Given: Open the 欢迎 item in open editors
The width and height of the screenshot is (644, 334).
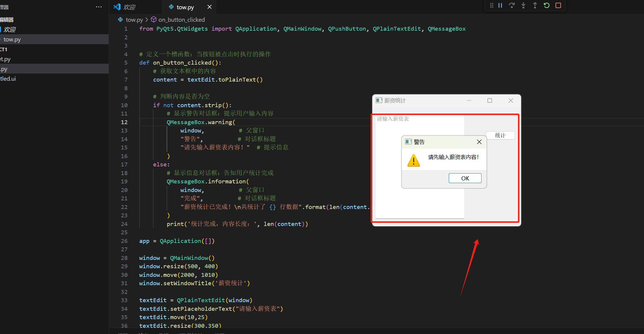Looking at the screenshot, I should coord(54,29).
